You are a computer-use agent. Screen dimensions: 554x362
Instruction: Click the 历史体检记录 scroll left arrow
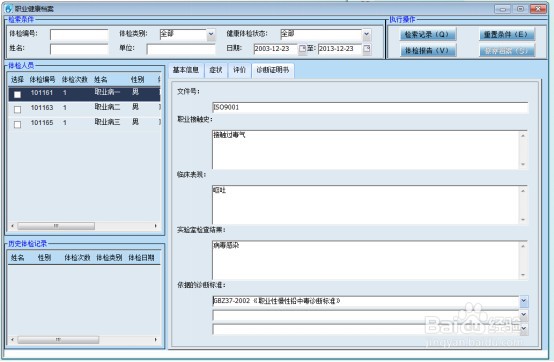pos(13,340)
